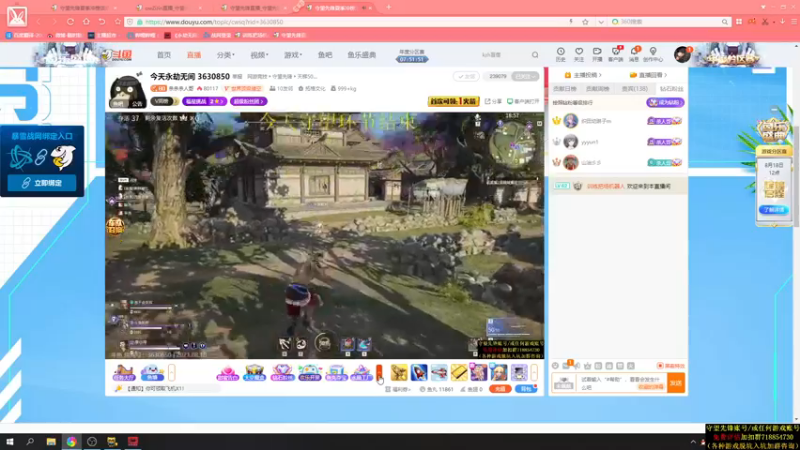This screenshot has height=450, width=800.
Task: Click the Douyu address bar URL
Action: tap(213, 22)
